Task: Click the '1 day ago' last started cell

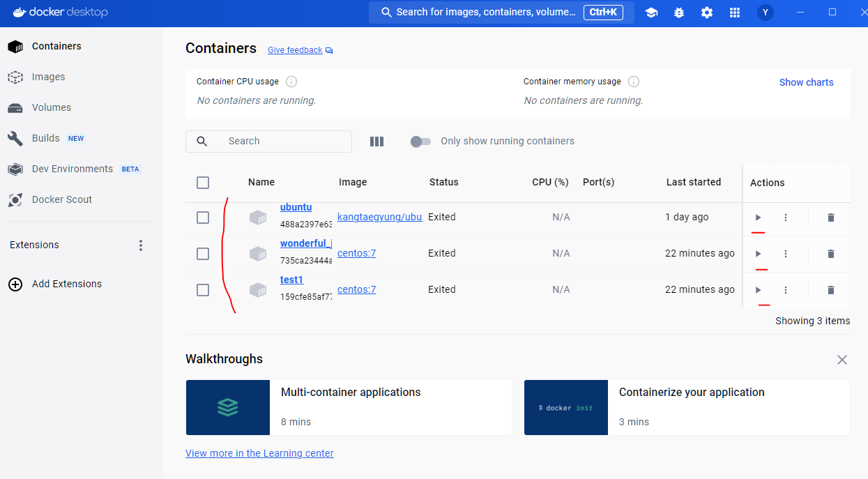Action: tap(687, 217)
